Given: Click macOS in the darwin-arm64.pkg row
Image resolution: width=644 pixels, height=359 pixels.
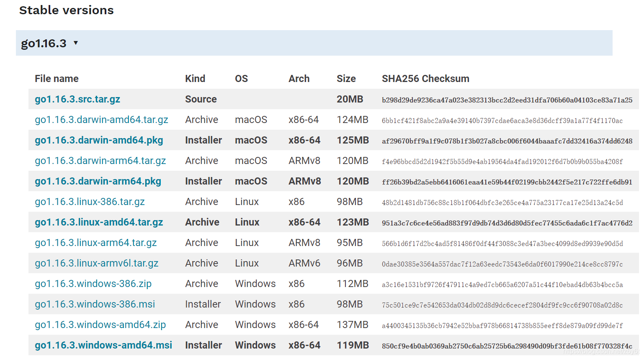Looking at the screenshot, I should click(x=251, y=181).
